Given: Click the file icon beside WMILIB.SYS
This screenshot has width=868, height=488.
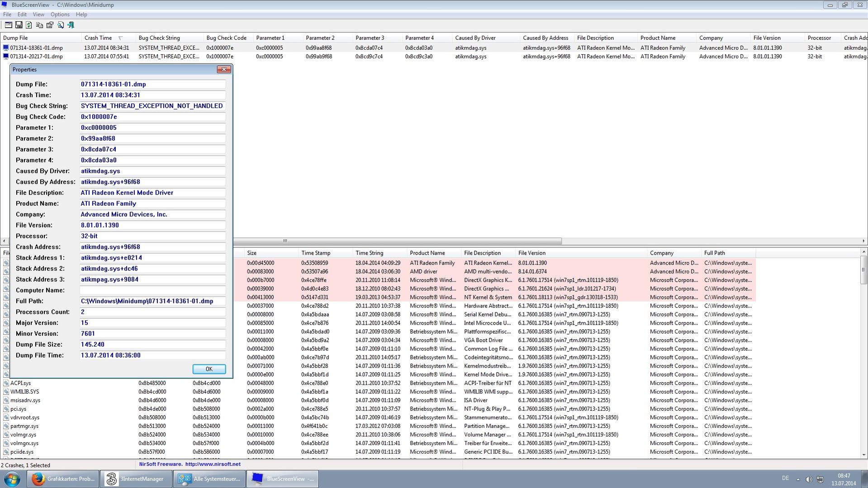Looking at the screenshot, I should point(6,392).
